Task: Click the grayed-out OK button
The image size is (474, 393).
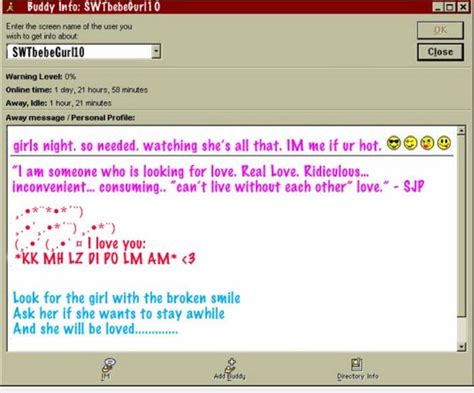Action: (x=440, y=30)
